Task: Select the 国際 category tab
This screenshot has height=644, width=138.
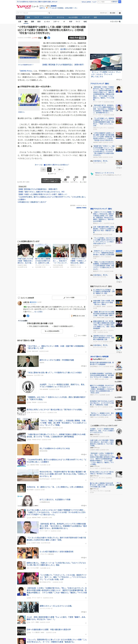Action: 32,21
